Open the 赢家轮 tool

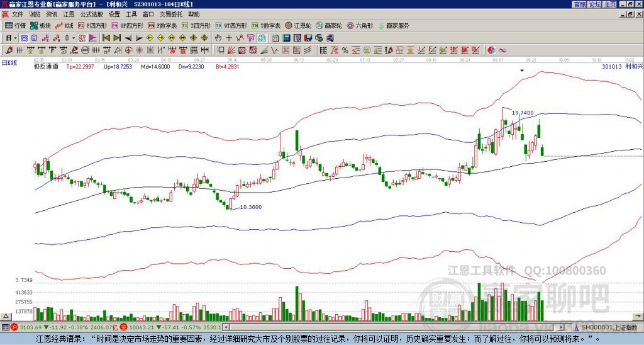[x=329, y=25]
